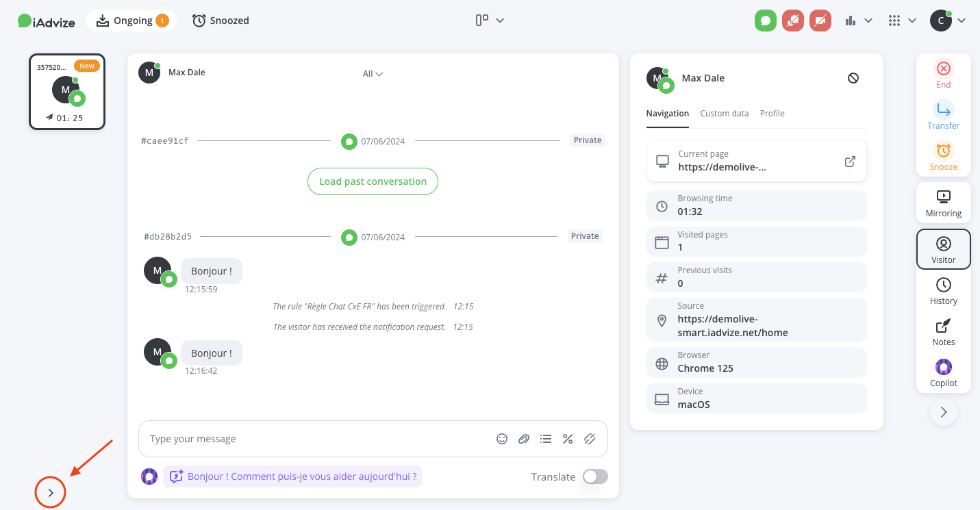Click the End conversation icon

tap(943, 68)
